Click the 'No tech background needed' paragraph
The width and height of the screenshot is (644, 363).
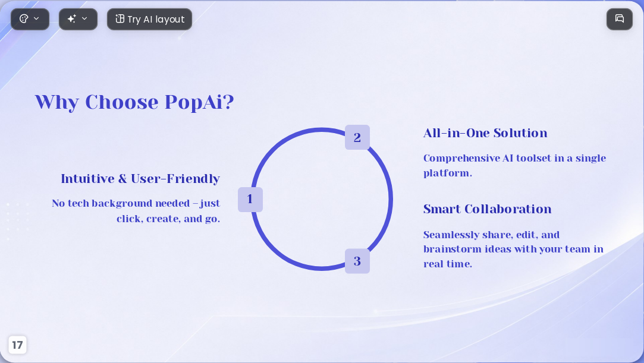(136, 211)
